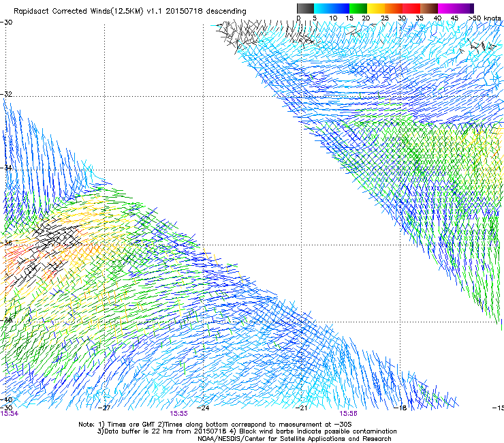
Task: Click the latitude label '-34'
Action: click(6, 168)
